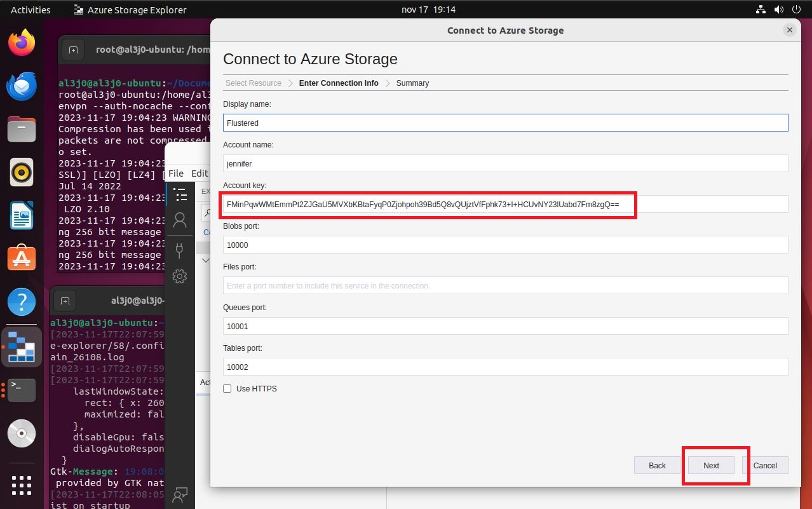Focus the Display name field

tap(506, 123)
